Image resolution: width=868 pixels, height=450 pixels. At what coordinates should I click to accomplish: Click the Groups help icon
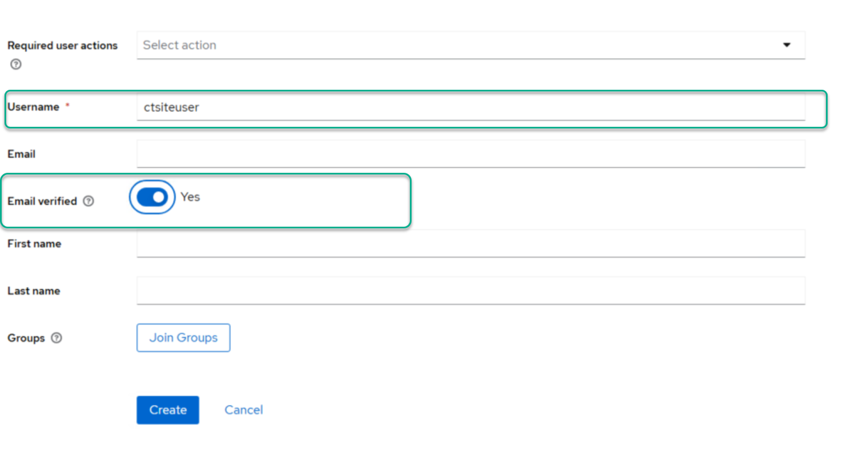56,338
